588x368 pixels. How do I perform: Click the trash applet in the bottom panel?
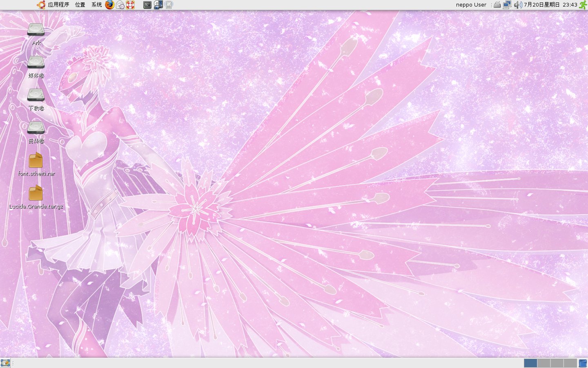tap(583, 363)
